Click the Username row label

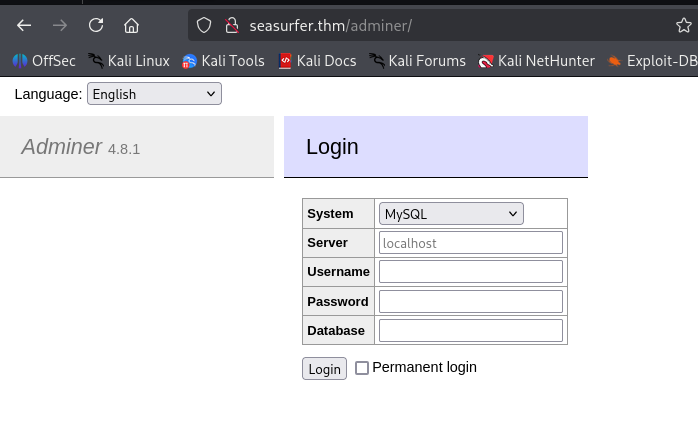[338, 272]
